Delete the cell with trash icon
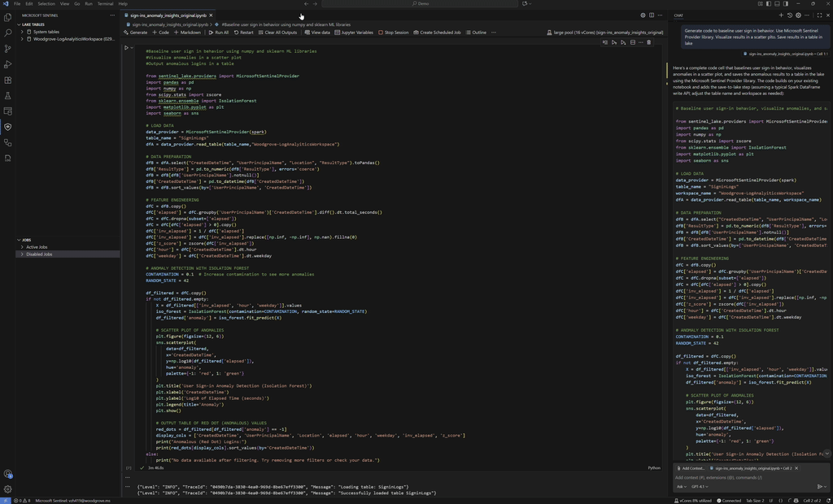Screen dimensions: 833x504 [x=648, y=42]
